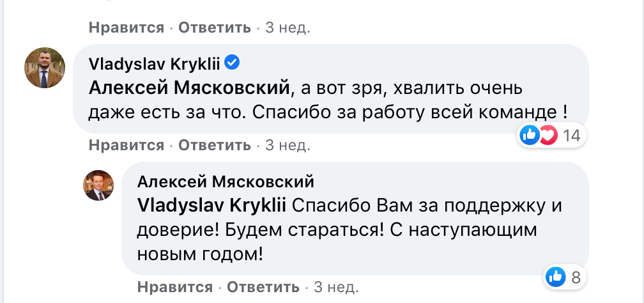Open the Алексей Мясковский mention in Kryklii's comment
Screen dimensions: 644x303
click(190, 86)
